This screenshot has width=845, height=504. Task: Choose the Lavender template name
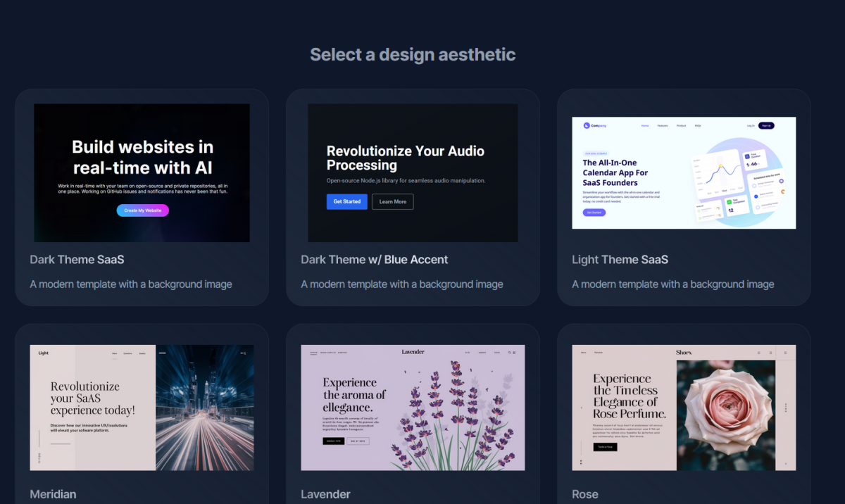click(x=325, y=494)
